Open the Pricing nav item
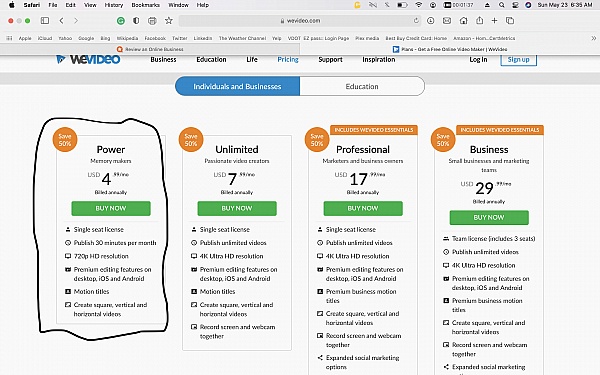Screen dimensions: 600x375 [288, 59]
